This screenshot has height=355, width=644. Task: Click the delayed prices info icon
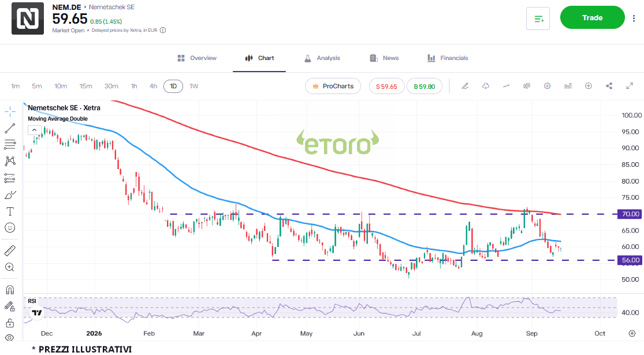(x=163, y=31)
